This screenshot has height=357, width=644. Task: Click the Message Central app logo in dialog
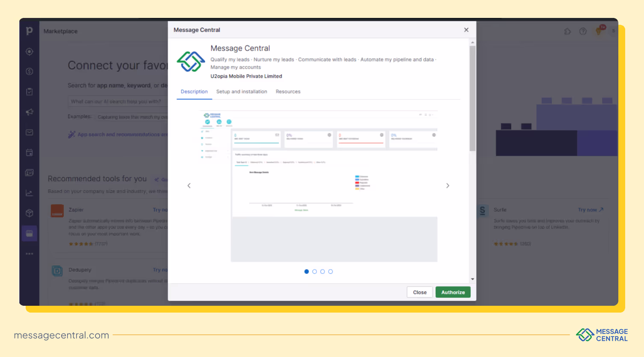tap(191, 61)
